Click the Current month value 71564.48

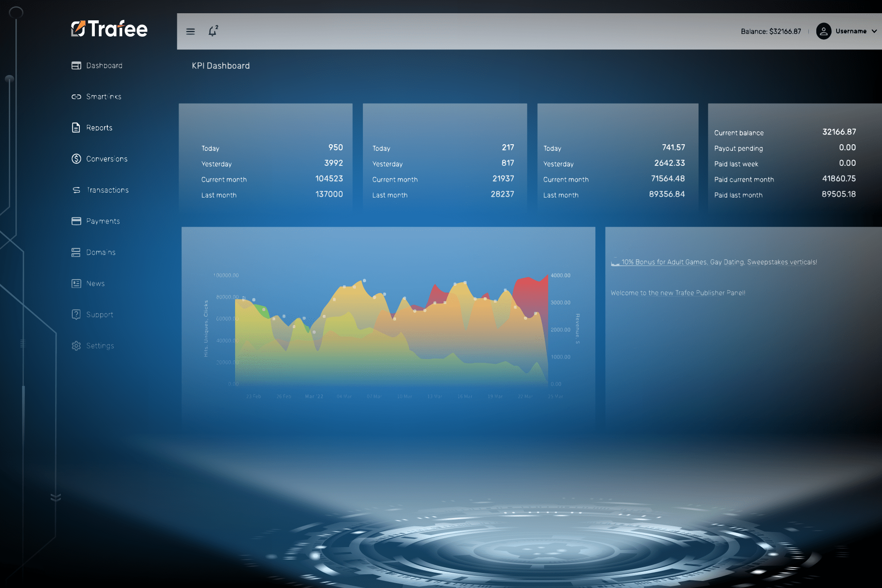[668, 179]
